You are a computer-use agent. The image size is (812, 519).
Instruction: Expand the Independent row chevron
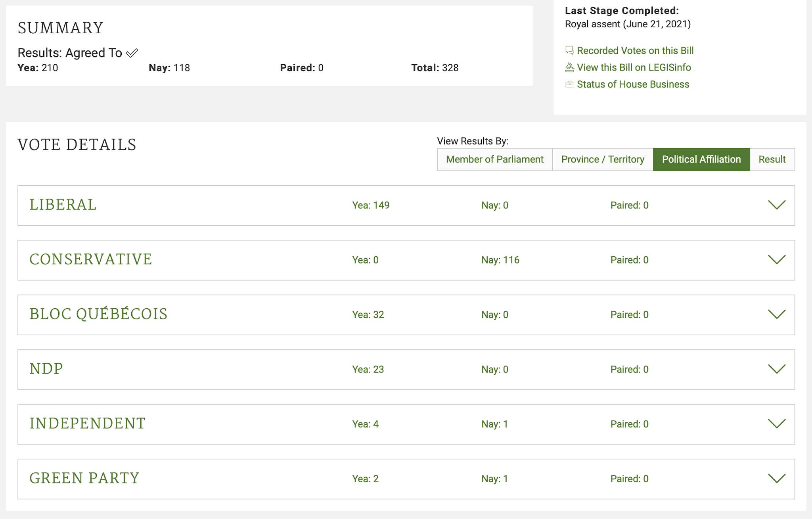[x=777, y=424]
